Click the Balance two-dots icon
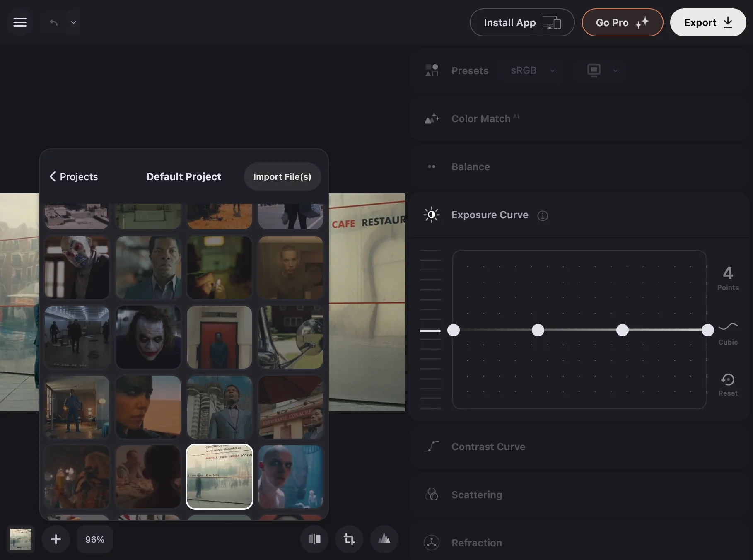The height and width of the screenshot is (560, 753). (432, 167)
